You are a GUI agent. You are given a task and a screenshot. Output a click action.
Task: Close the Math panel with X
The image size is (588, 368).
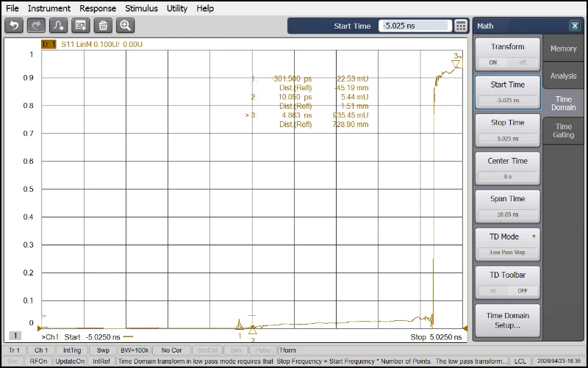coord(574,26)
